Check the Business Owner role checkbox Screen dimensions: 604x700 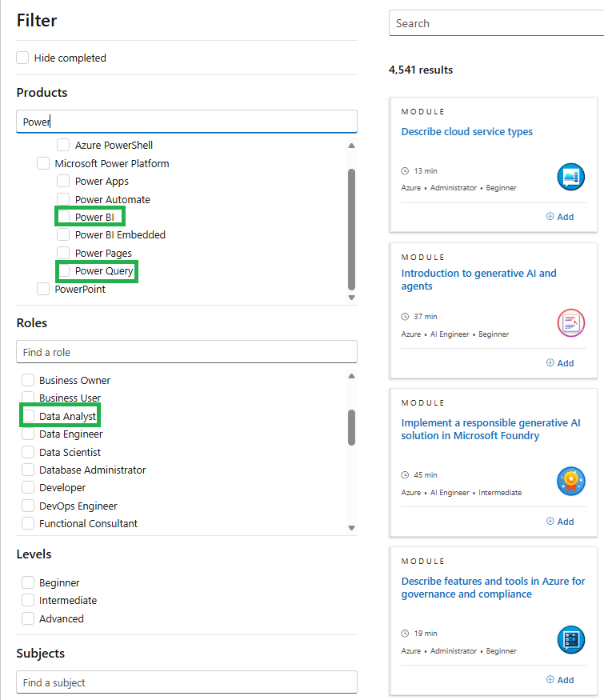pos(28,380)
